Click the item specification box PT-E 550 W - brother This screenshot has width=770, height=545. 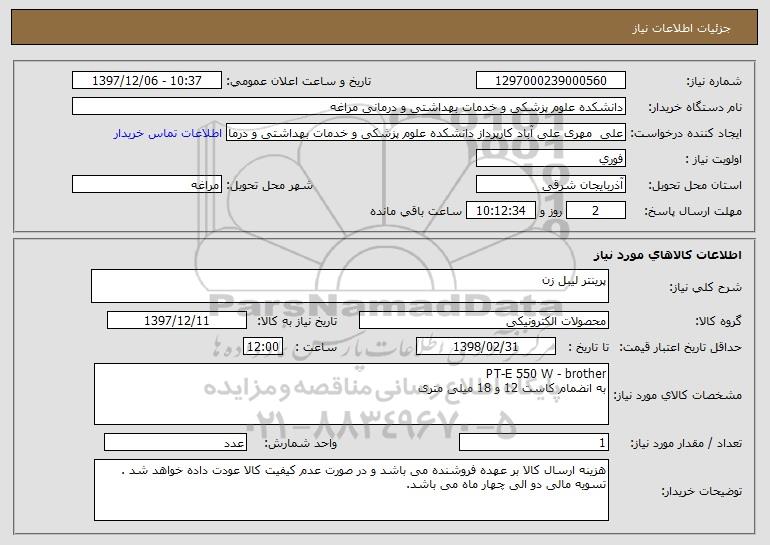[x=351, y=394]
